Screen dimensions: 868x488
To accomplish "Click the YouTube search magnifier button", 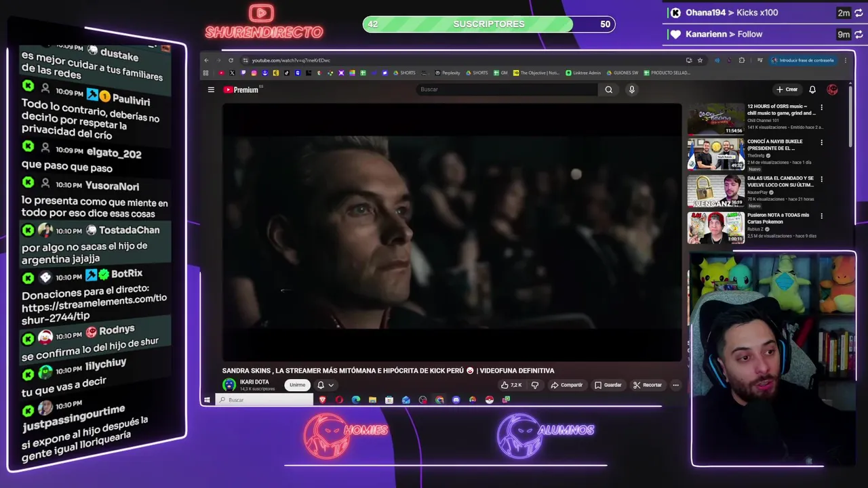I will [608, 89].
